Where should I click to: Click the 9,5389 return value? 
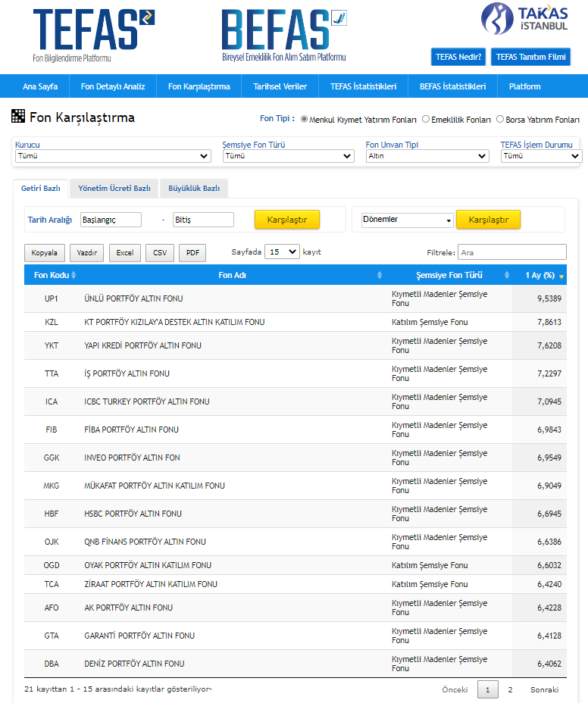pos(549,298)
